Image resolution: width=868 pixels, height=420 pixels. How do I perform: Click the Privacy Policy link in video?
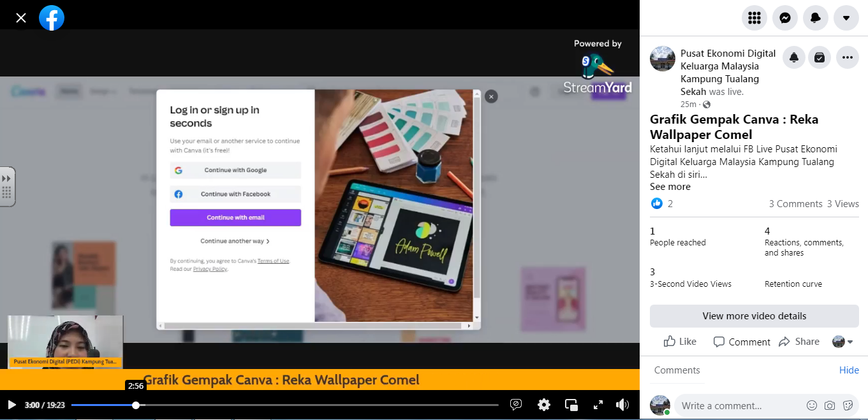click(x=210, y=269)
